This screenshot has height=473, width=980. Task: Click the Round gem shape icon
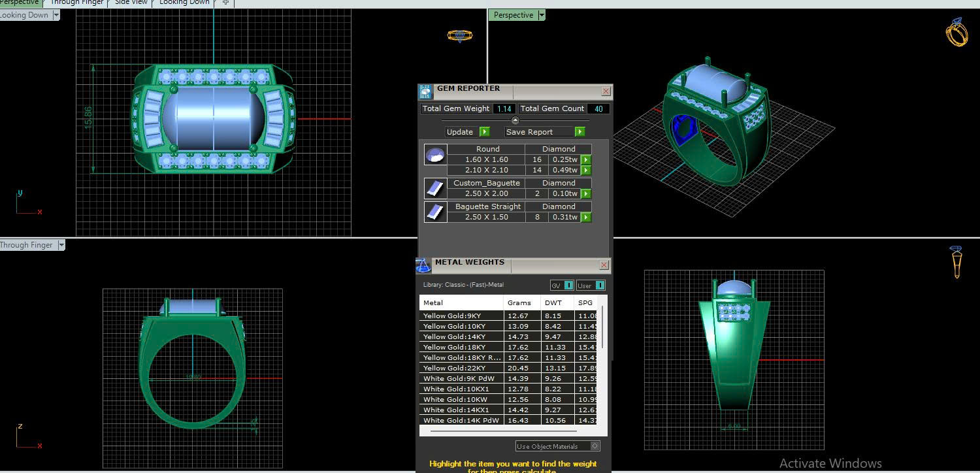click(434, 155)
